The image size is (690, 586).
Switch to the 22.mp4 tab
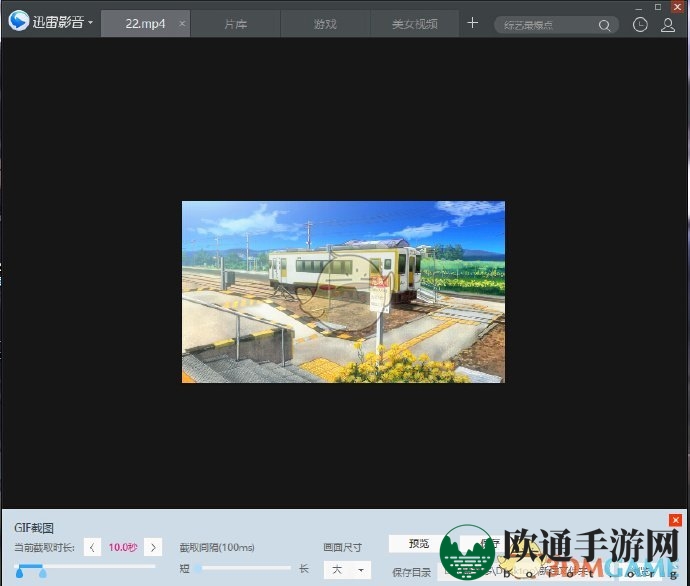coord(145,24)
